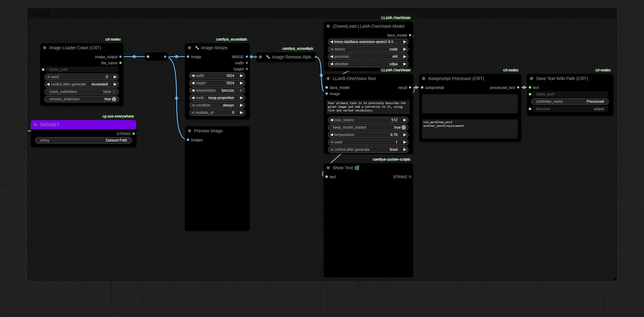Screen dimensions: 644x317
Task: Click the green icon beside Show Text title
Action: pyautogui.click(x=357, y=168)
